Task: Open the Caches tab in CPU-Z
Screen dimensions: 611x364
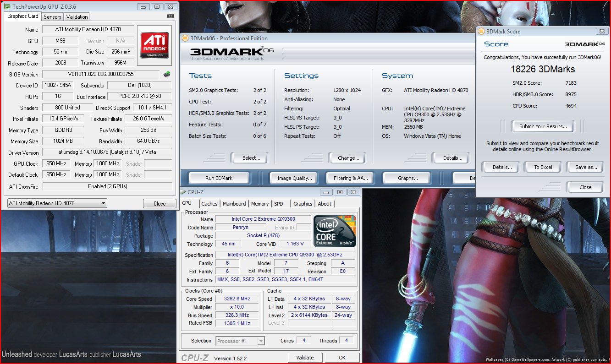Action: (x=209, y=204)
